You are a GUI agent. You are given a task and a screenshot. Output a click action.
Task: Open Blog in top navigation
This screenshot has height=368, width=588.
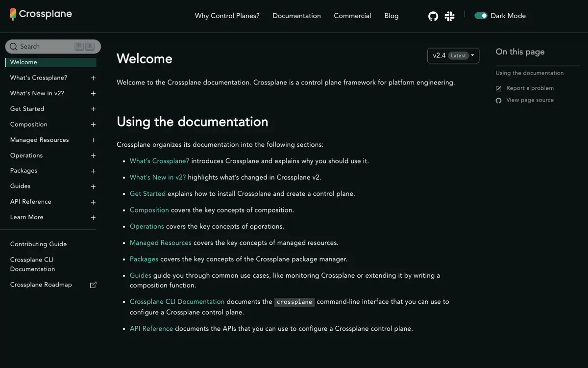(x=391, y=16)
